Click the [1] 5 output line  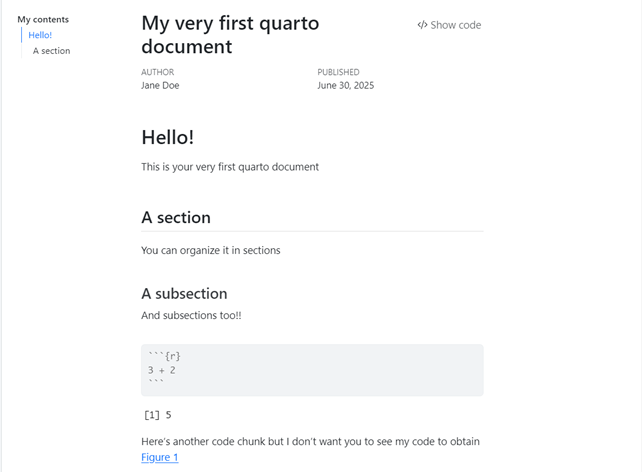click(x=158, y=415)
